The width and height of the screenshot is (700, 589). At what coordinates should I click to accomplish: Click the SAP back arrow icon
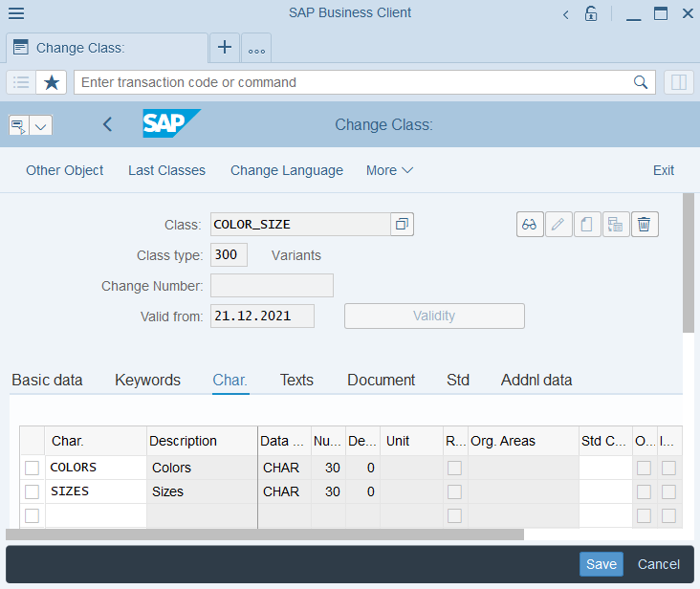point(107,124)
